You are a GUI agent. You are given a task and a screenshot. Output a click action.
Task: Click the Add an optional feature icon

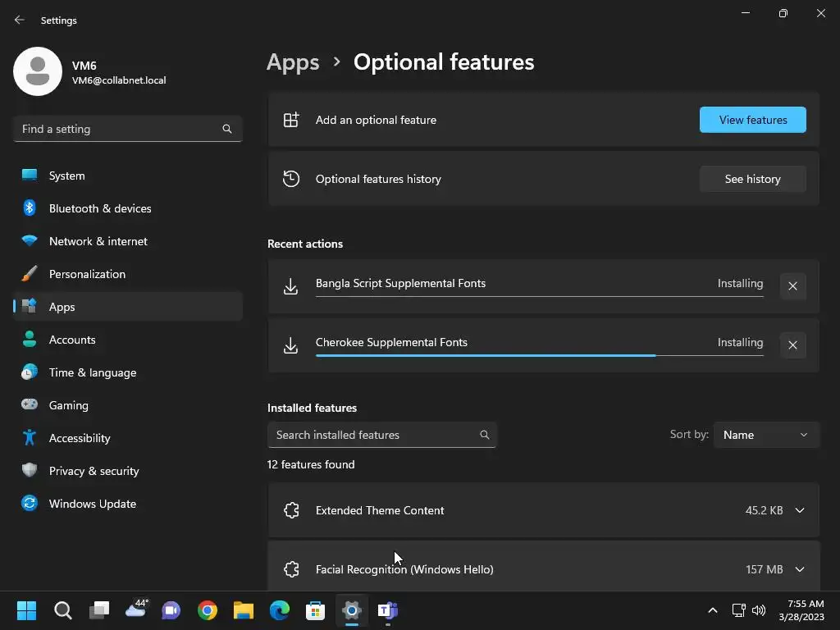(291, 120)
